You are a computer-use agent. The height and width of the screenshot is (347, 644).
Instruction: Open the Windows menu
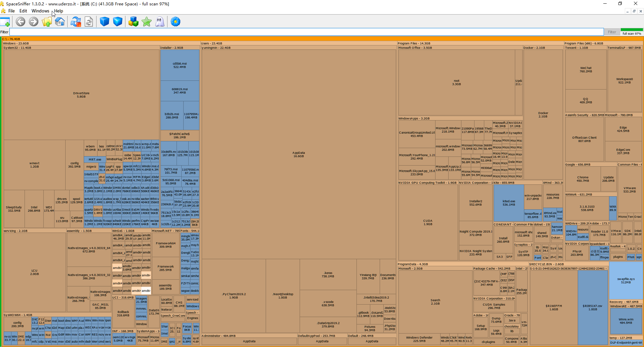click(x=40, y=11)
